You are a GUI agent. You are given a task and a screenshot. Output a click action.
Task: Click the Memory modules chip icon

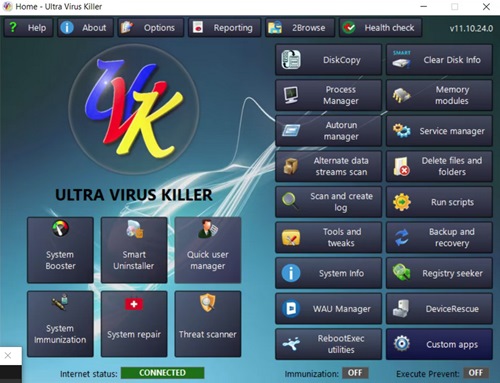pos(401,95)
